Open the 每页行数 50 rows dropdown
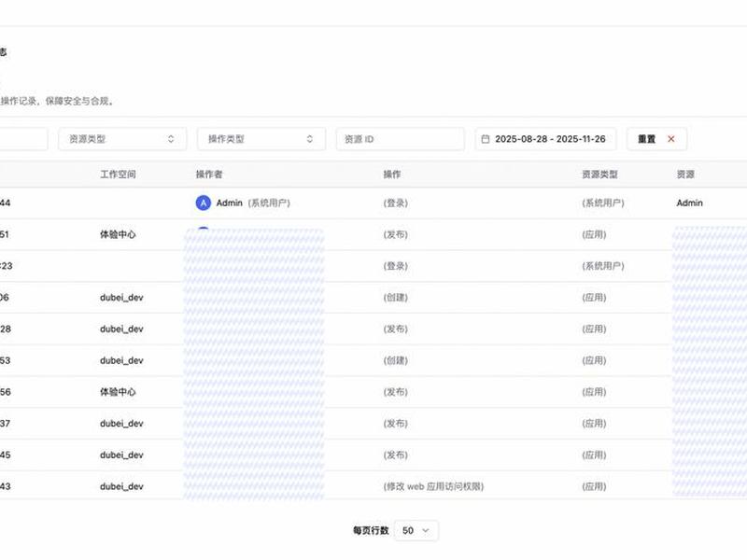747x560 pixels. coord(416,530)
